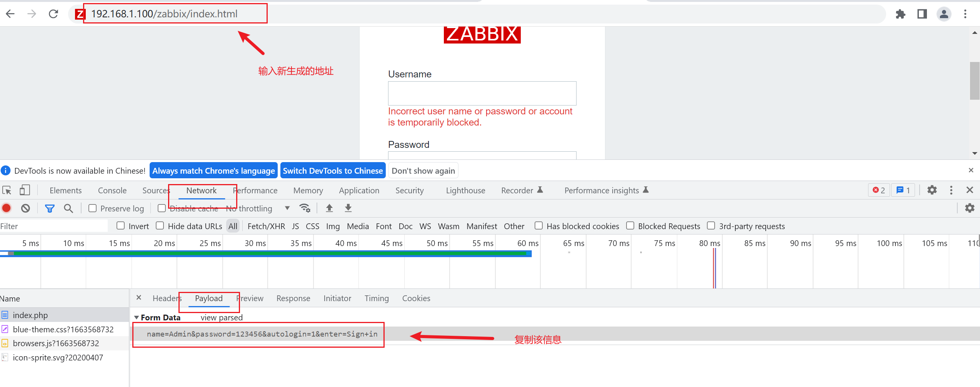The image size is (980, 387).
Task: Click the page vertical scrollbar thumb
Action: tap(975, 81)
